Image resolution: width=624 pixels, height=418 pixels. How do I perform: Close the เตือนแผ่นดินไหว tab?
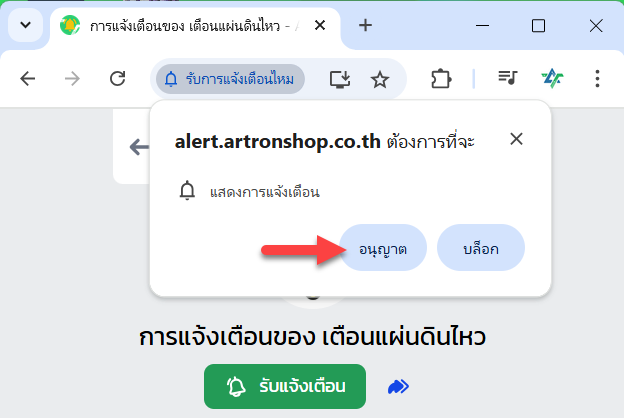point(320,25)
